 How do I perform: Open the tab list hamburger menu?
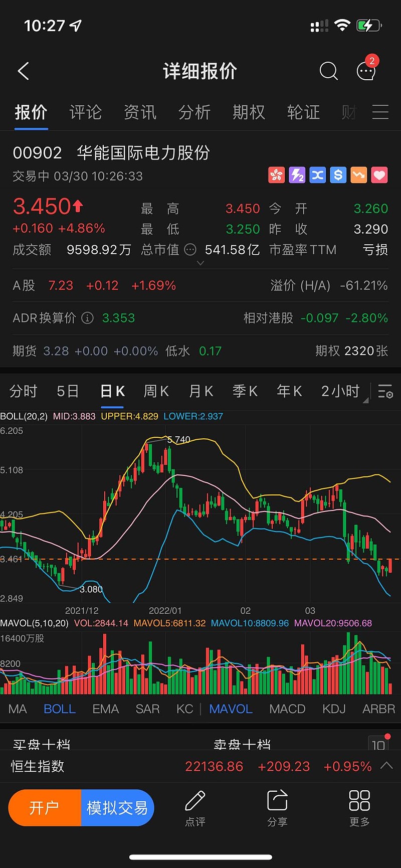pyautogui.click(x=380, y=112)
